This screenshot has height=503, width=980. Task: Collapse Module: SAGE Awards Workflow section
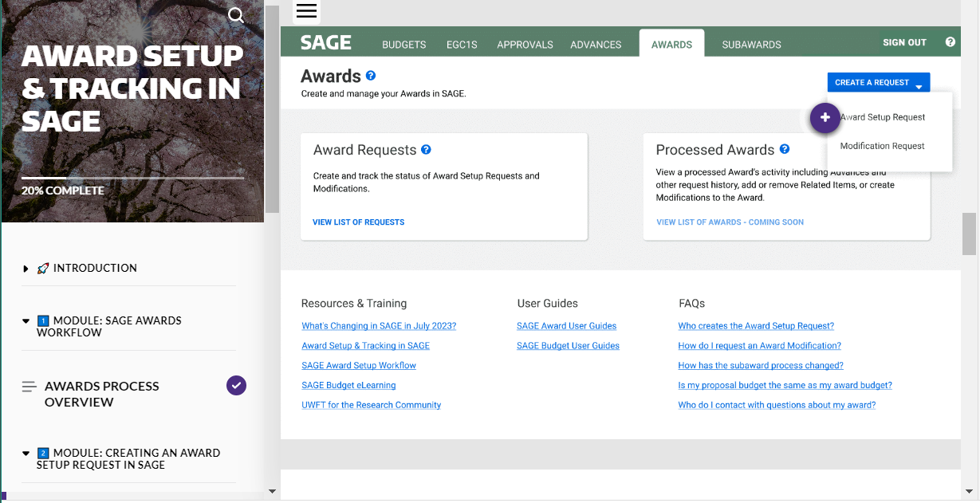click(x=26, y=321)
